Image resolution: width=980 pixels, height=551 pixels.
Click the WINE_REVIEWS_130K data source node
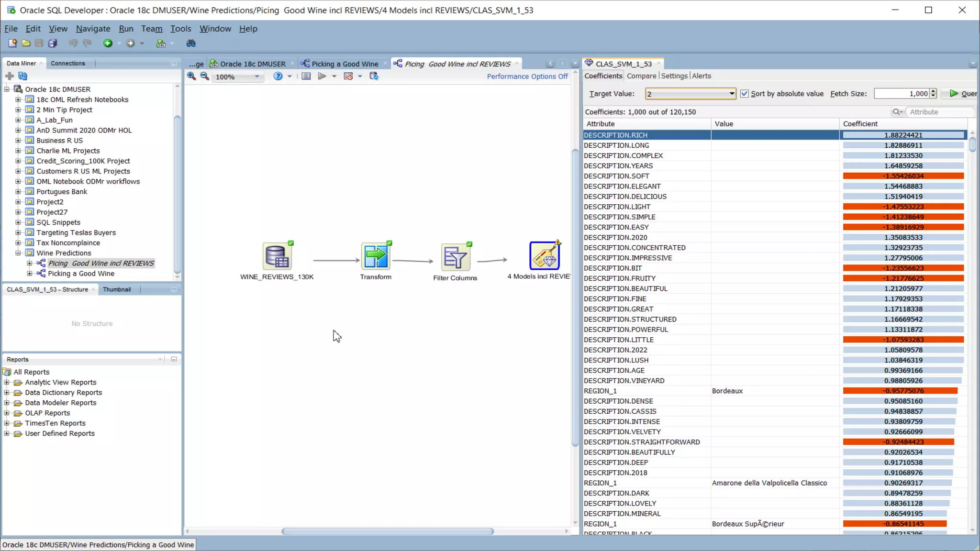click(x=277, y=256)
